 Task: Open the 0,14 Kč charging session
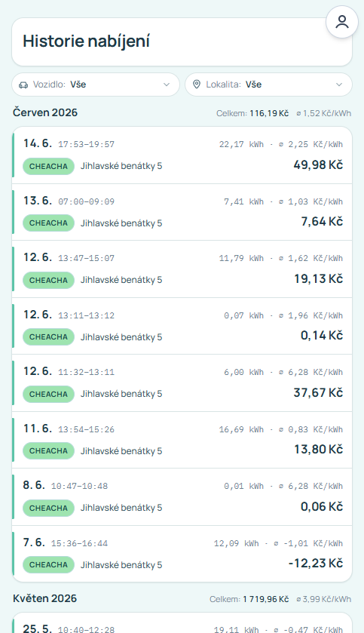[182, 326]
